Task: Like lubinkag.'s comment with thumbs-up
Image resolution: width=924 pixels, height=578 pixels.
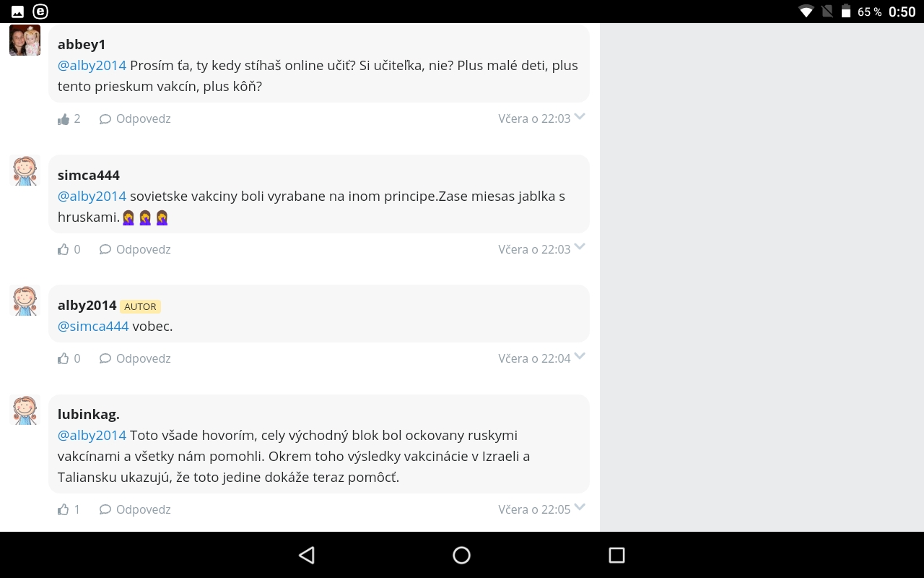Action: pos(64,510)
